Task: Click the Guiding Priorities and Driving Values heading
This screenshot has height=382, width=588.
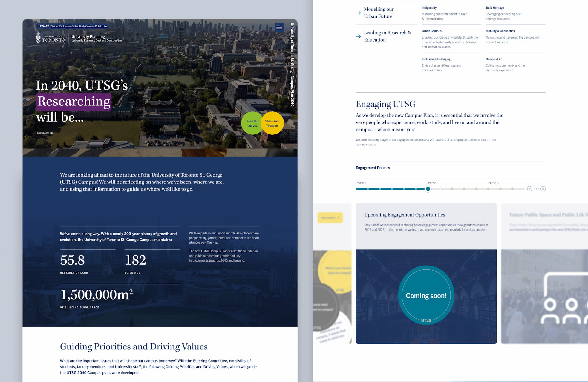Action: coord(134,346)
